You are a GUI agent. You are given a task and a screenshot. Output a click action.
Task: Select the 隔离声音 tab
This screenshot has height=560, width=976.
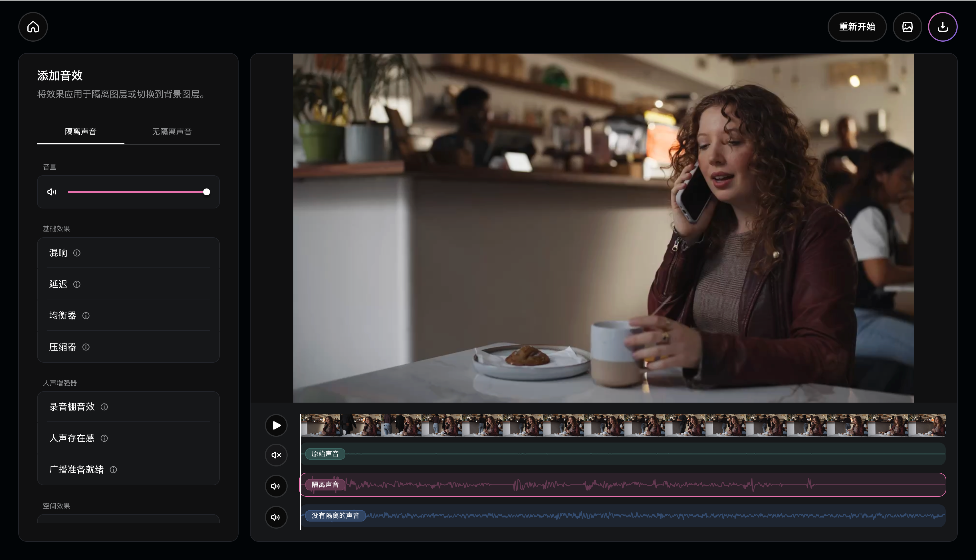(x=80, y=132)
